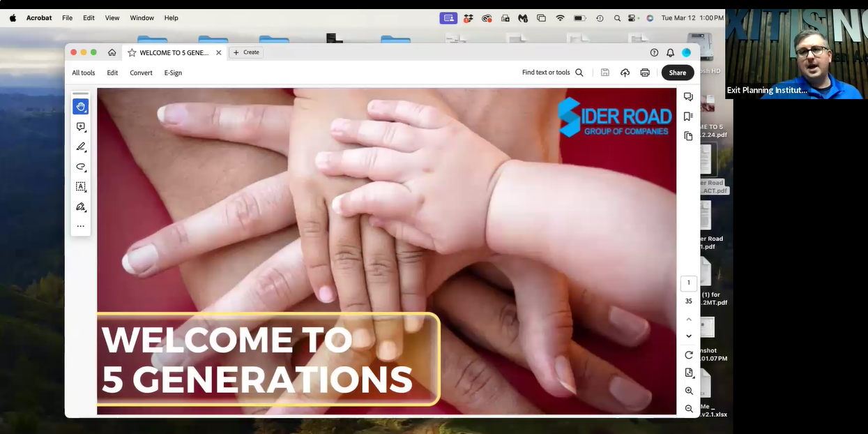Viewport: 868px width, 434px height.
Task: Open the Convert tab
Action: pos(141,73)
